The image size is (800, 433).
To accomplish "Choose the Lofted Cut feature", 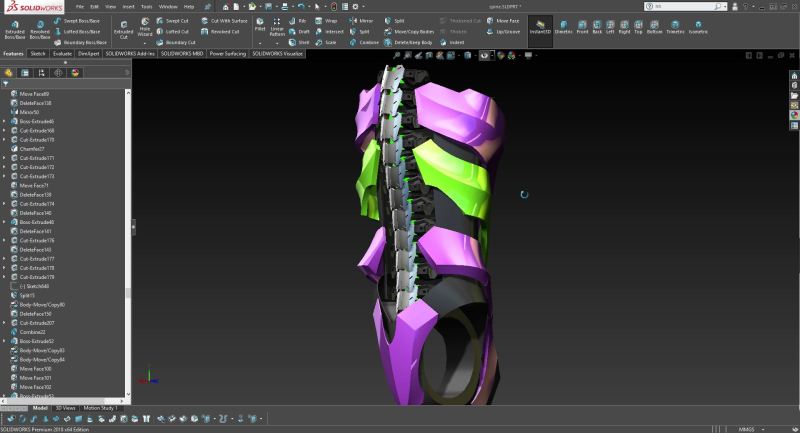I will point(172,32).
